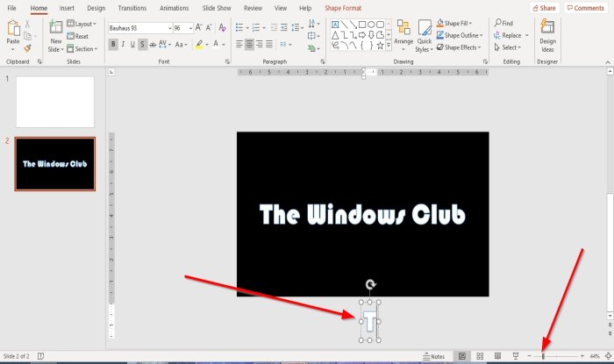Click the Reset slide button
614x364 pixels.
77,36
